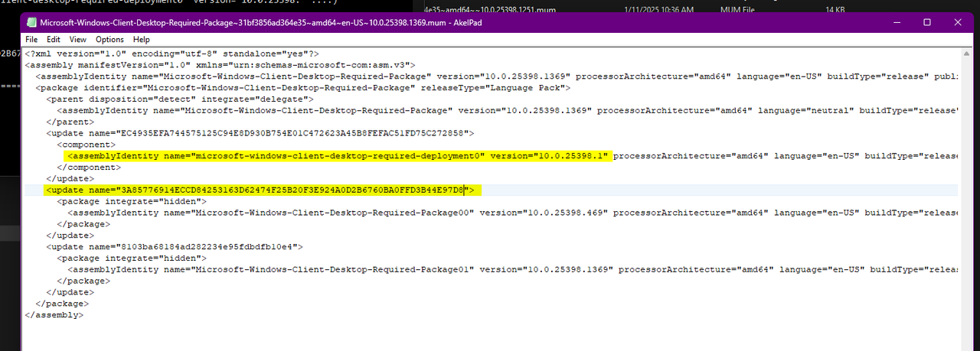980x351 pixels.
Task: Open the View menu
Action: (x=78, y=39)
